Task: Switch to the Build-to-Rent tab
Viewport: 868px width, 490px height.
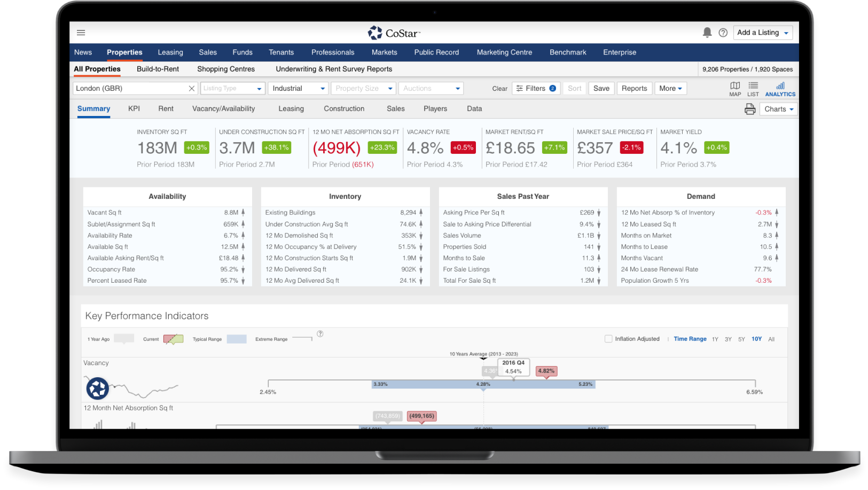Action: click(158, 69)
